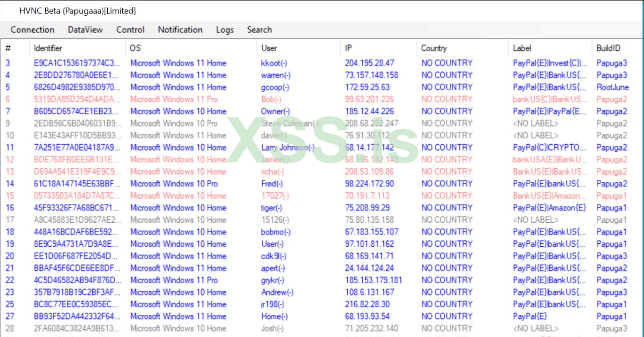
Task: Sort by the User column header
Action: pos(269,48)
